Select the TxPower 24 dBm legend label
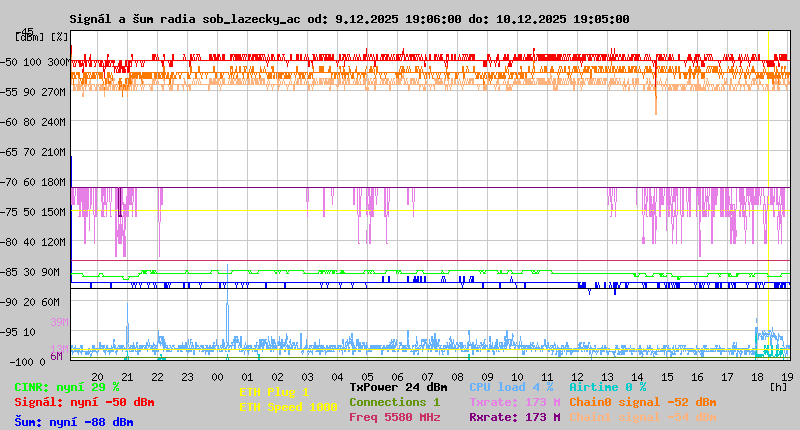Image resolution: width=800 pixels, height=430 pixels. point(398,387)
